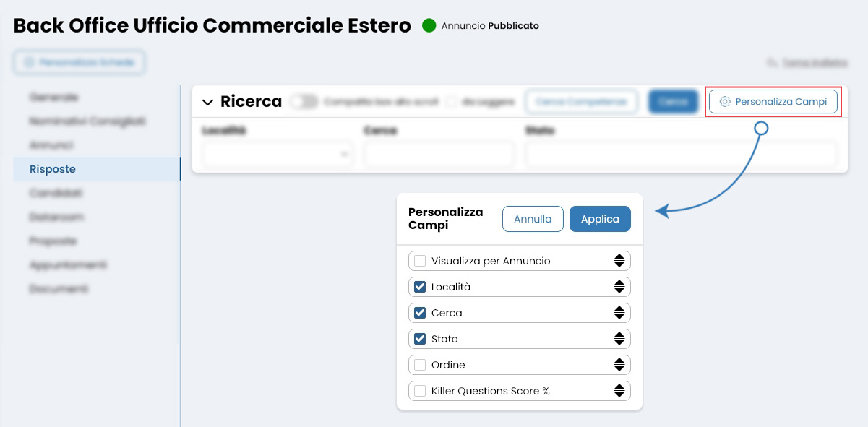This screenshot has height=427, width=868.
Task: Click the Applica button
Action: [x=600, y=218]
